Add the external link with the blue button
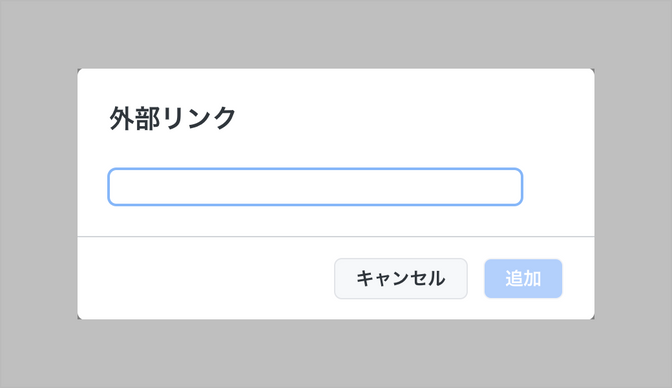This screenshot has width=672, height=388. point(523,279)
